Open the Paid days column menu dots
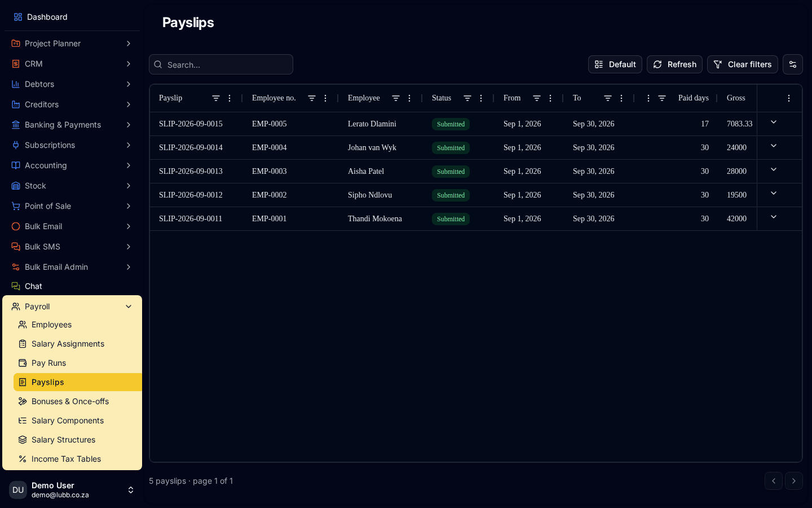This screenshot has height=508, width=812. [x=648, y=98]
